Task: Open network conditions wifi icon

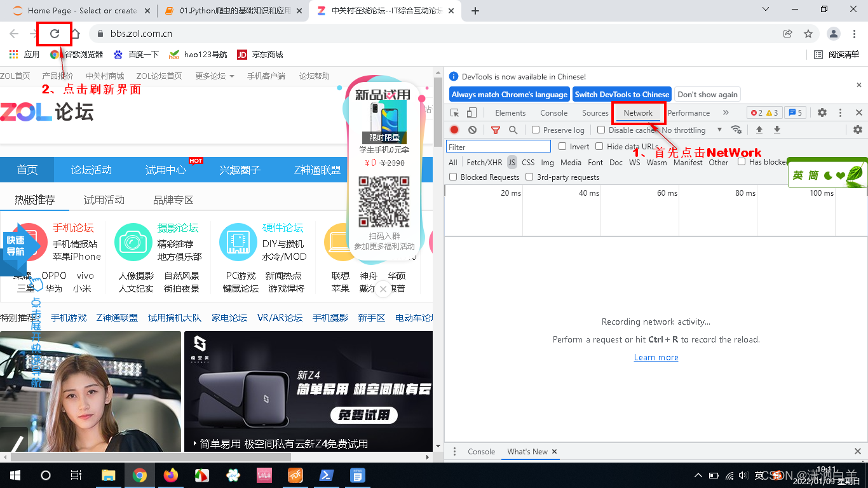Action: [x=736, y=130]
